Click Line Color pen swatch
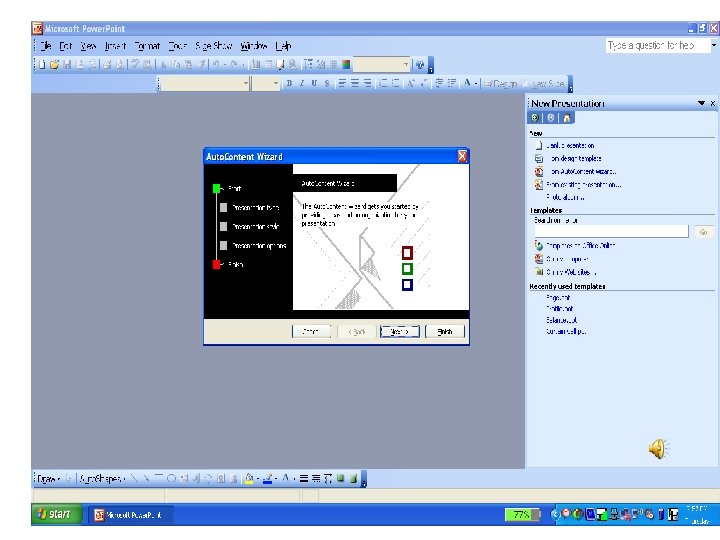This screenshot has width=720, height=540. tap(267, 479)
